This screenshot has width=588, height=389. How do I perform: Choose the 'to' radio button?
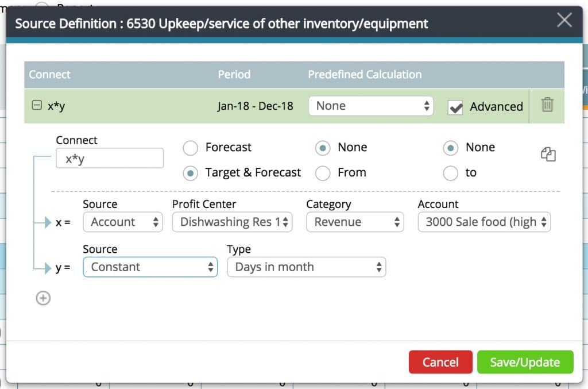click(451, 173)
